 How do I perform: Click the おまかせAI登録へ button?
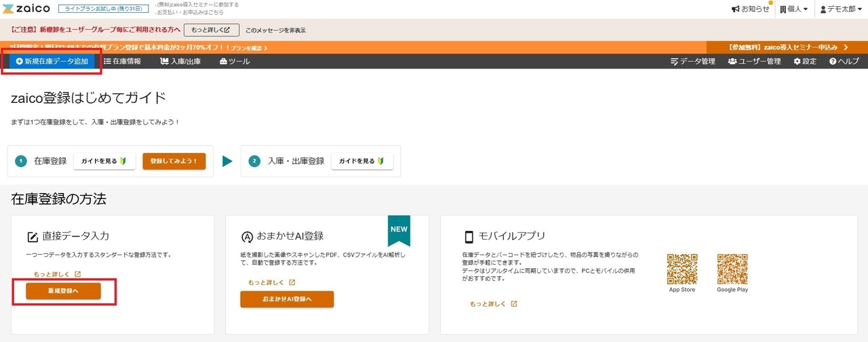(287, 299)
